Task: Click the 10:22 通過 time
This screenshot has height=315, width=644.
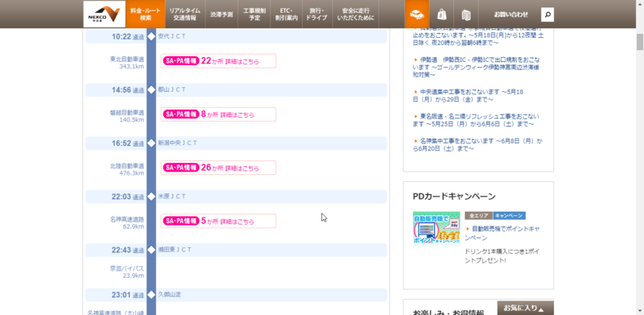Action: click(128, 36)
